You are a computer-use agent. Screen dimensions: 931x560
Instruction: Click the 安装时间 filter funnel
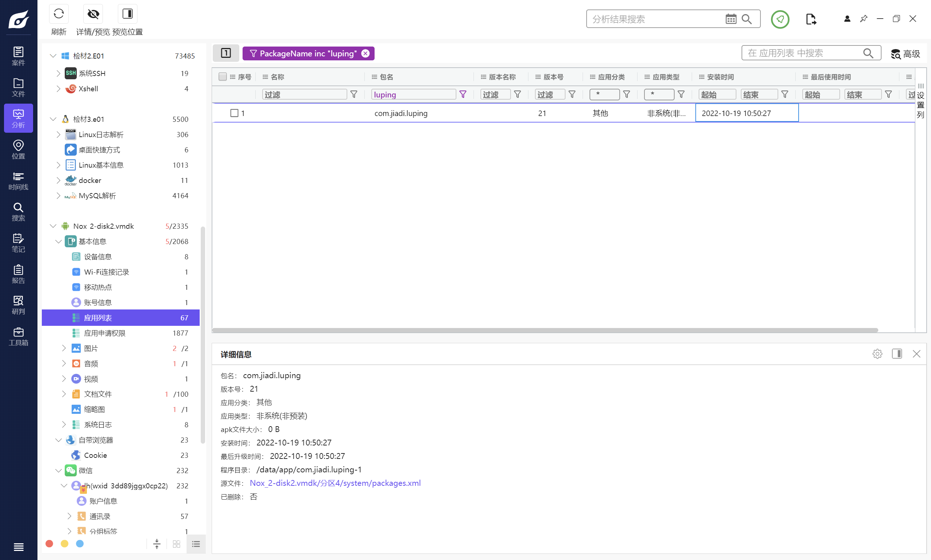pyautogui.click(x=784, y=94)
